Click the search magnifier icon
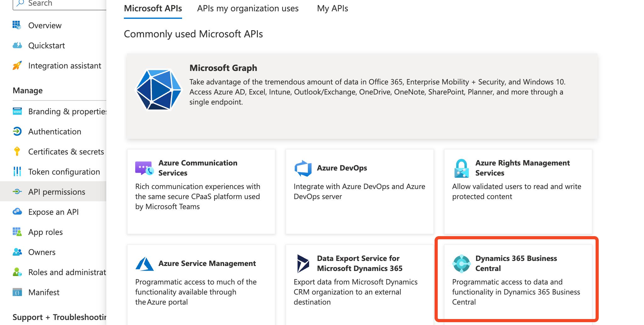The width and height of the screenshot is (644, 325). 20,3
